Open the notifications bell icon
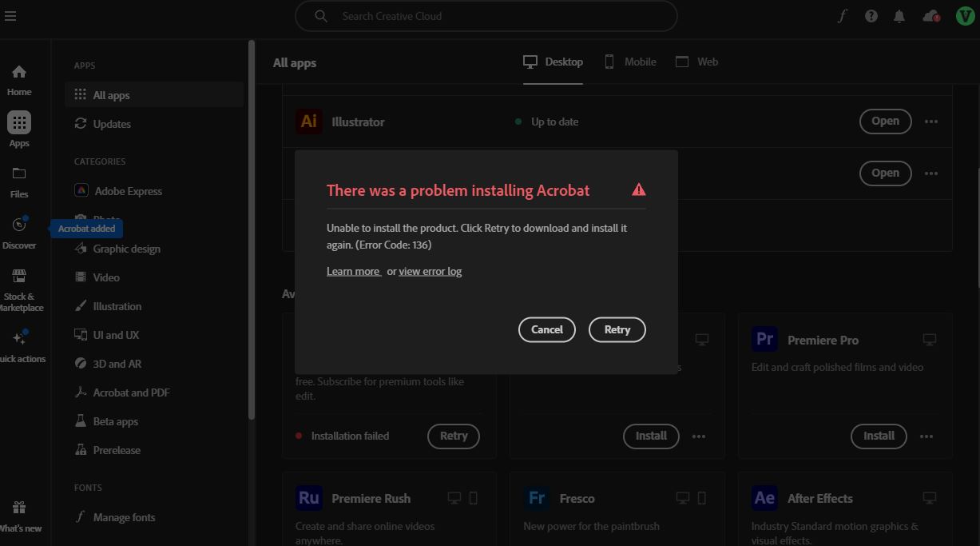980x546 pixels. (x=899, y=16)
